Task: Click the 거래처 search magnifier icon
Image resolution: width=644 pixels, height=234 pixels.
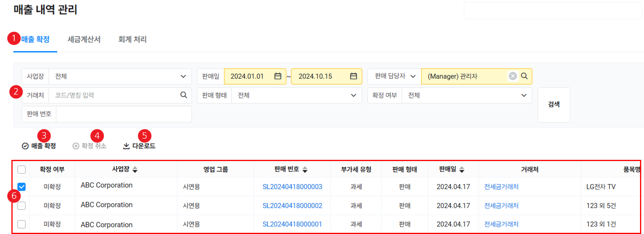Action: tap(184, 95)
